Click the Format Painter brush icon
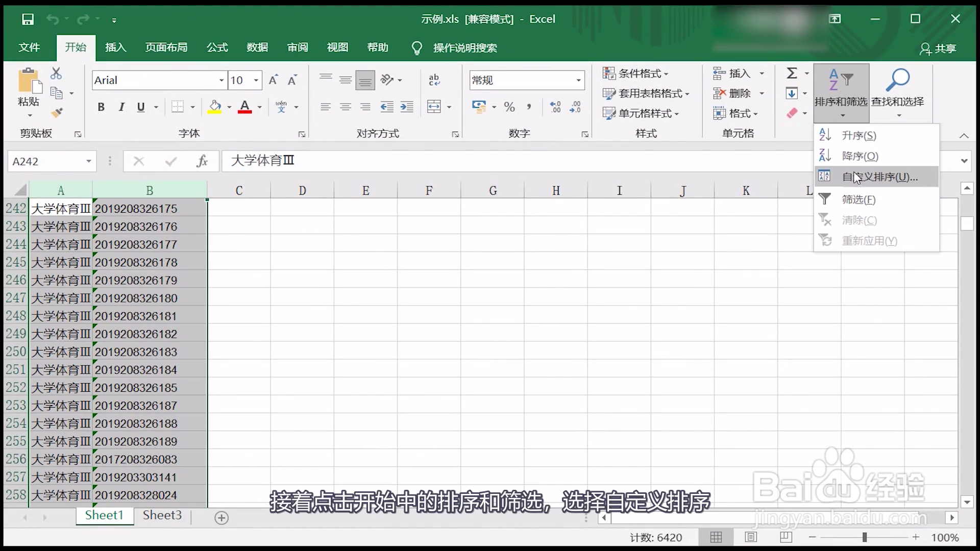This screenshot has width=980, height=551. click(x=57, y=112)
